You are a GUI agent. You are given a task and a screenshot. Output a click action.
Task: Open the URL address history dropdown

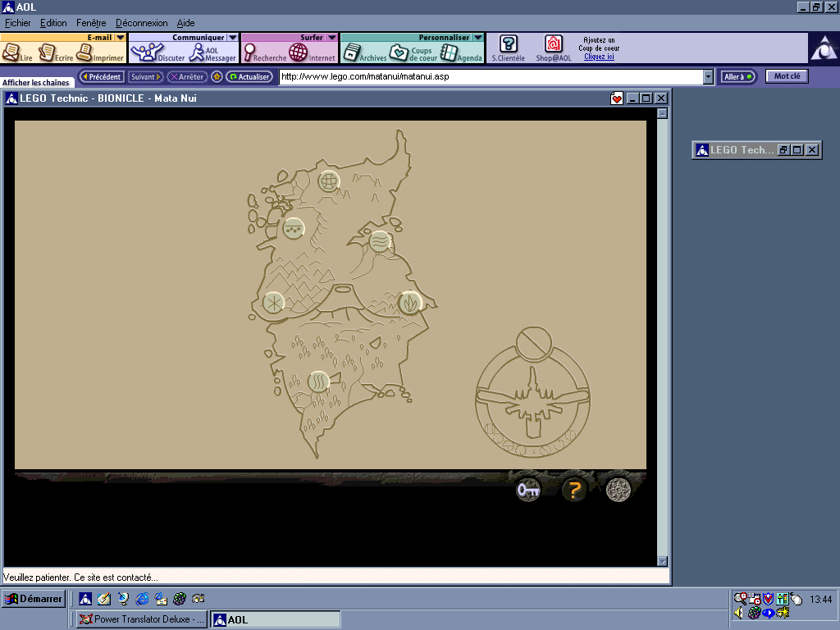(708, 77)
